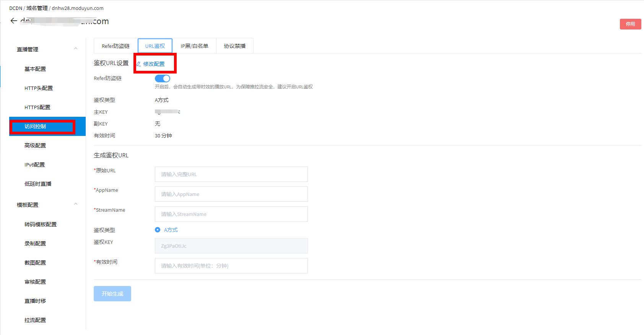
Task: Select the URL鉴权 tab
Action: pos(155,46)
